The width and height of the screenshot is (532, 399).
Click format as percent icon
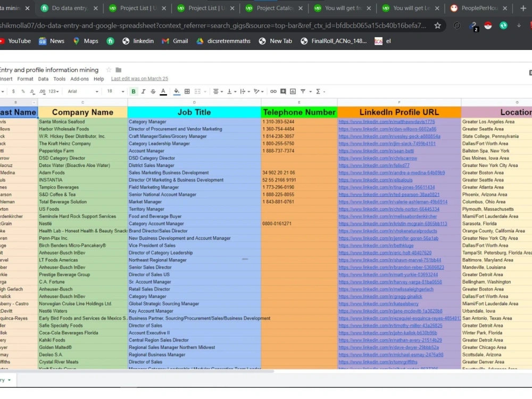(23, 92)
